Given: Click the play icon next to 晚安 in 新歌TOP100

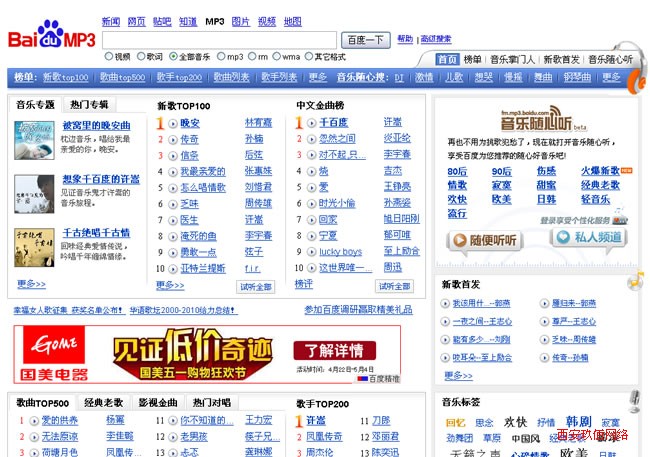Looking at the screenshot, I should [173, 123].
